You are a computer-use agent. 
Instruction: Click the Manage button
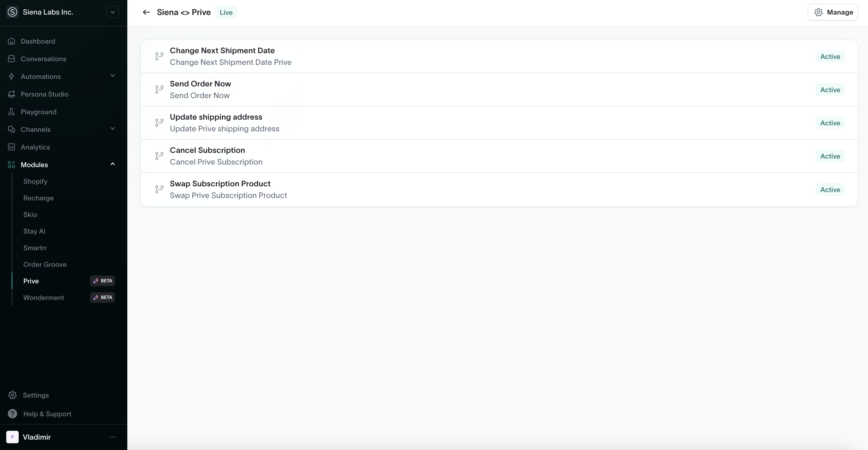(x=833, y=12)
